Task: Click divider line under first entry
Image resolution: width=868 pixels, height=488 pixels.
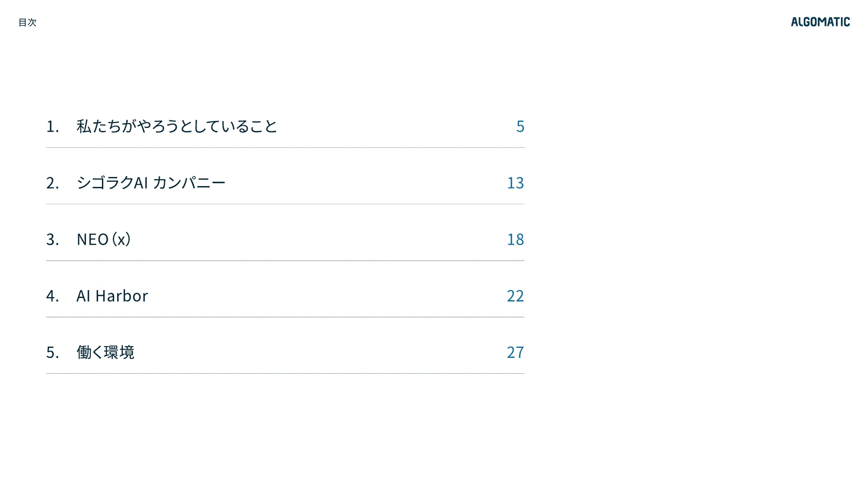Action: coord(285,147)
